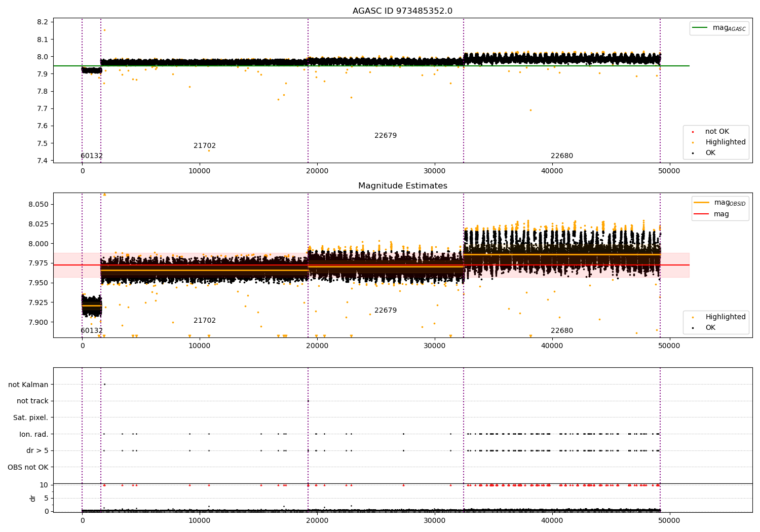The width and height of the screenshot is (760, 532).
Task: Click dr axis tick 5 in bottom plot
Action: 46,499
